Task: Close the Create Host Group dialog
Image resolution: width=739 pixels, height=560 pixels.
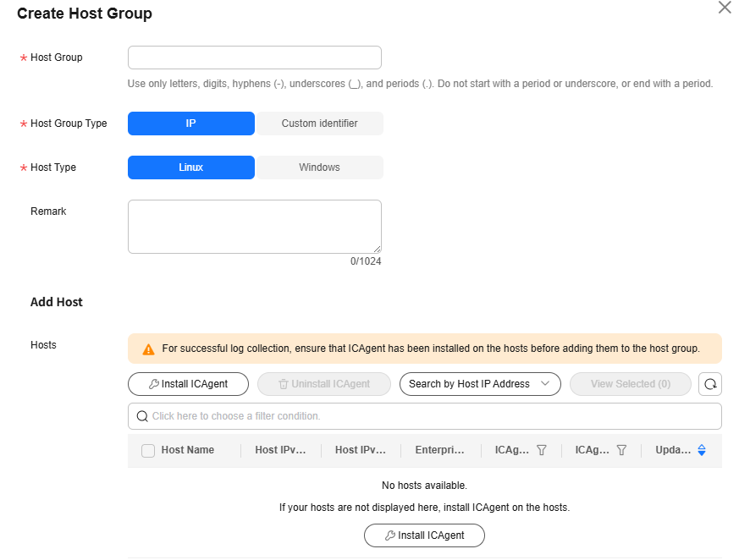Action: [725, 7]
